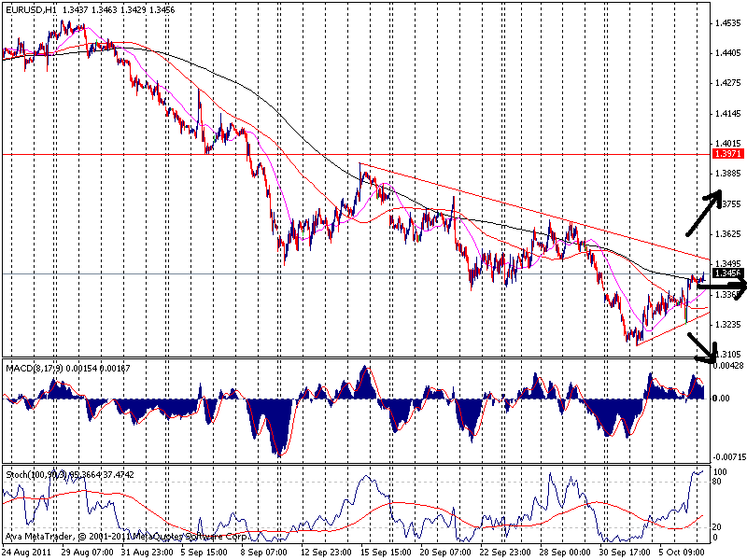Click the 1.3885 price axis label
This screenshot has width=747, height=560.
[728, 174]
